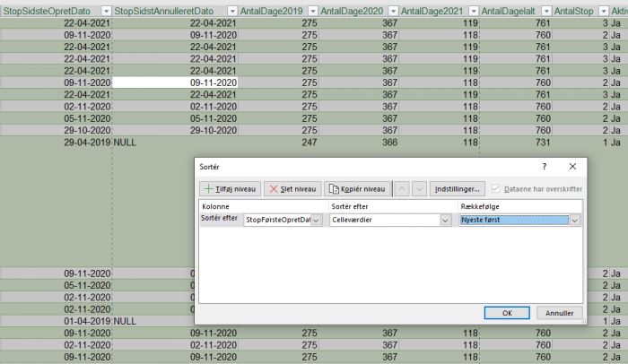Open the AntalDage2019 column filter dropdown
This screenshot has width=628, height=364.
pos(313,12)
